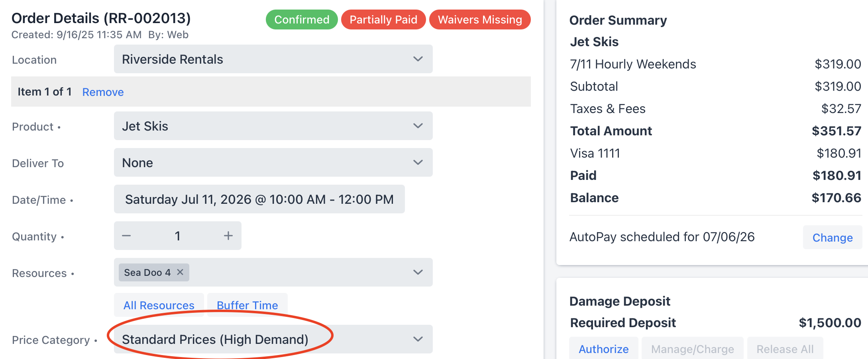The height and width of the screenshot is (359, 868).
Task: Click the Date/Time field for Saturday Jul 11
Action: [x=259, y=199]
